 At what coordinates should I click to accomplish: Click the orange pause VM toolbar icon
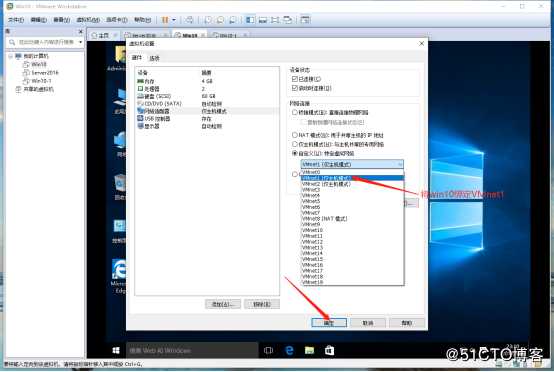tap(165, 20)
